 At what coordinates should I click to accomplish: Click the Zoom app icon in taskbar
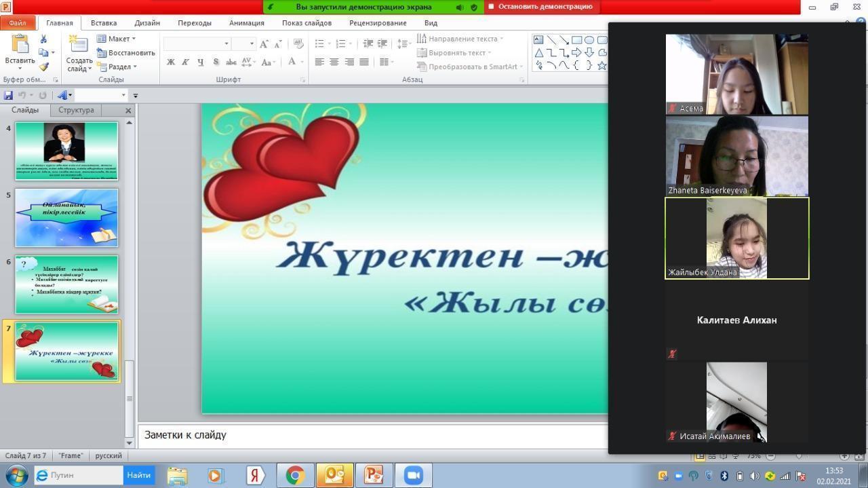coord(413,475)
